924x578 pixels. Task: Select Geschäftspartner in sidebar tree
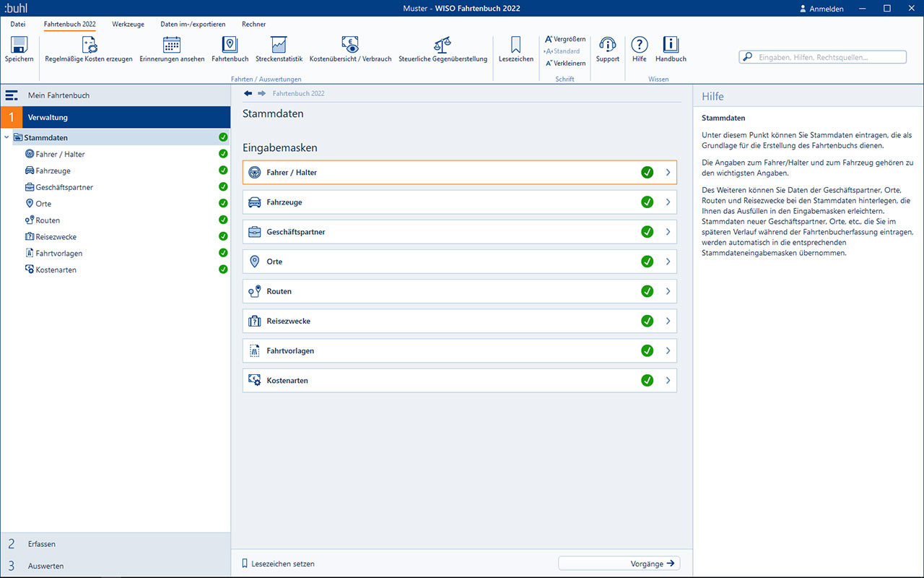[x=64, y=187]
